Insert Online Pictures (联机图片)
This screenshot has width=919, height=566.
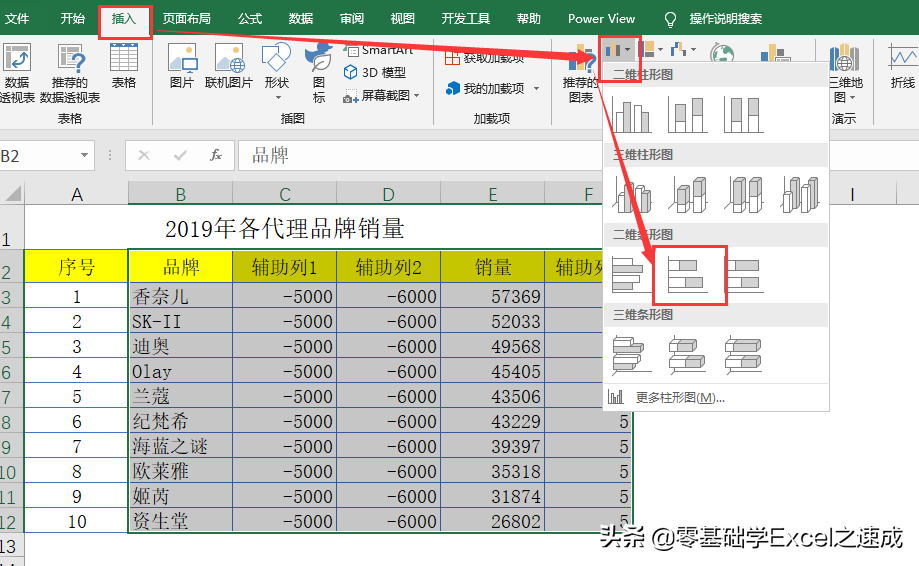pyautogui.click(x=229, y=66)
